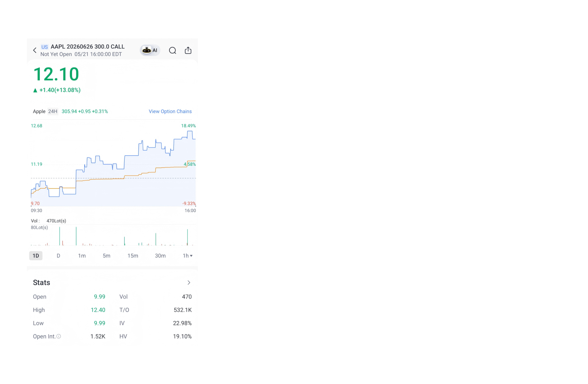Screen dimensions: 588x384
Task: Tap the High value 12.40
Action: click(98, 310)
